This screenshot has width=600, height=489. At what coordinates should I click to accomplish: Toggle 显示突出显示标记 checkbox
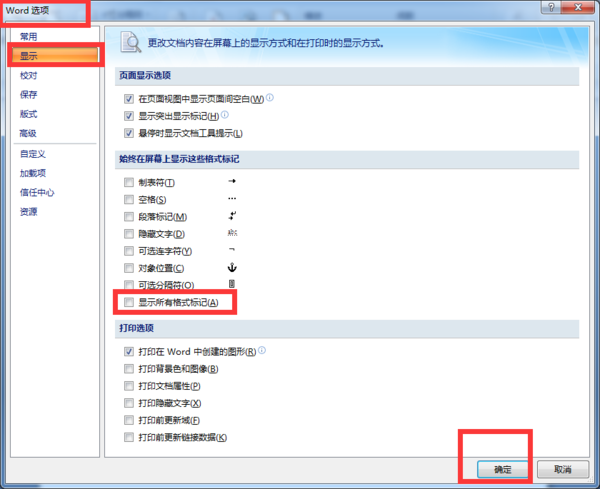tap(129, 116)
